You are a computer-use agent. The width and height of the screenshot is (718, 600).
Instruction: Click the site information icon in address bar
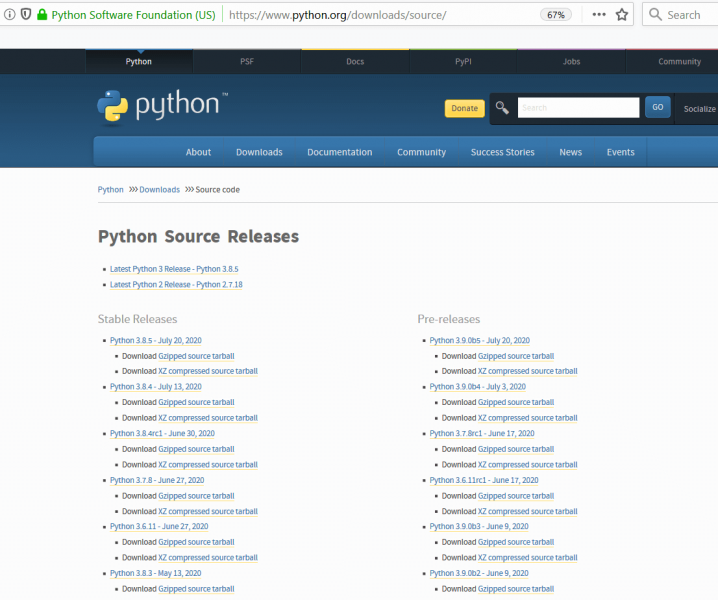(x=10, y=15)
